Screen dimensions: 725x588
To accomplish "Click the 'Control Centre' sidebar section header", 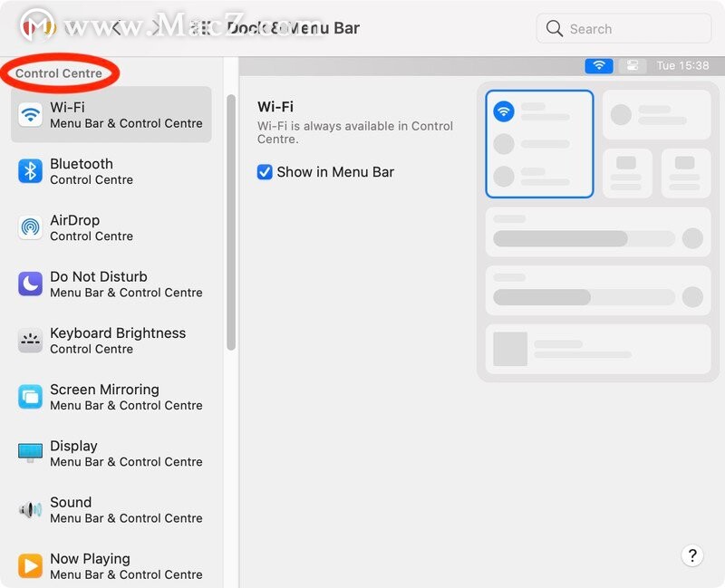I will 59,73.
